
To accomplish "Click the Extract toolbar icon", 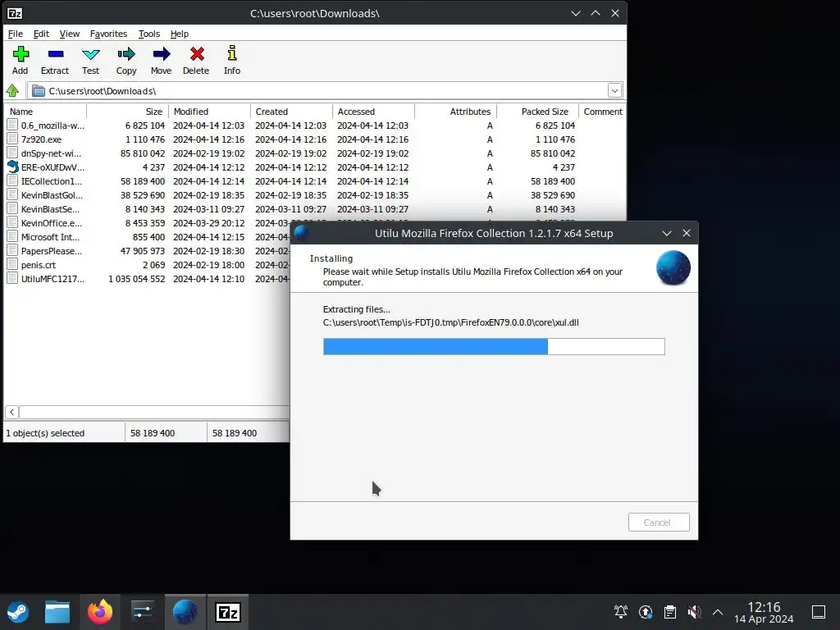I will [55, 54].
